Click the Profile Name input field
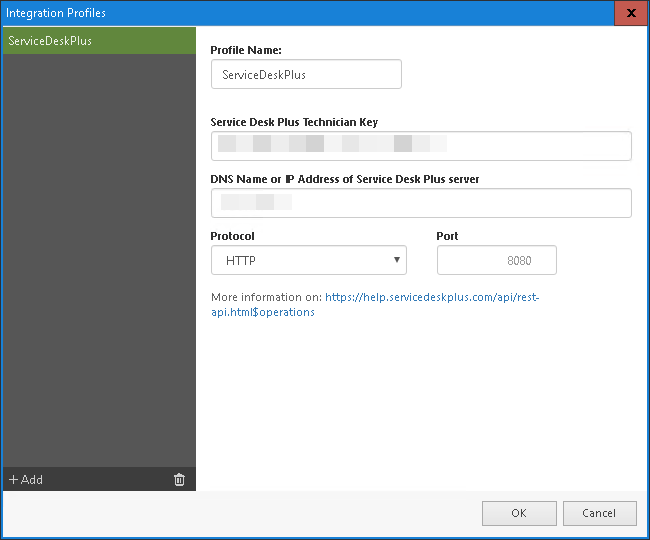The width and height of the screenshot is (650, 540). pos(306,74)
